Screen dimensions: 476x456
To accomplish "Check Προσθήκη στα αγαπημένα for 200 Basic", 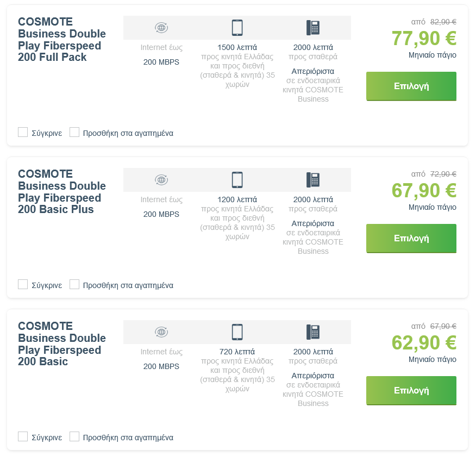I will 74,437.
